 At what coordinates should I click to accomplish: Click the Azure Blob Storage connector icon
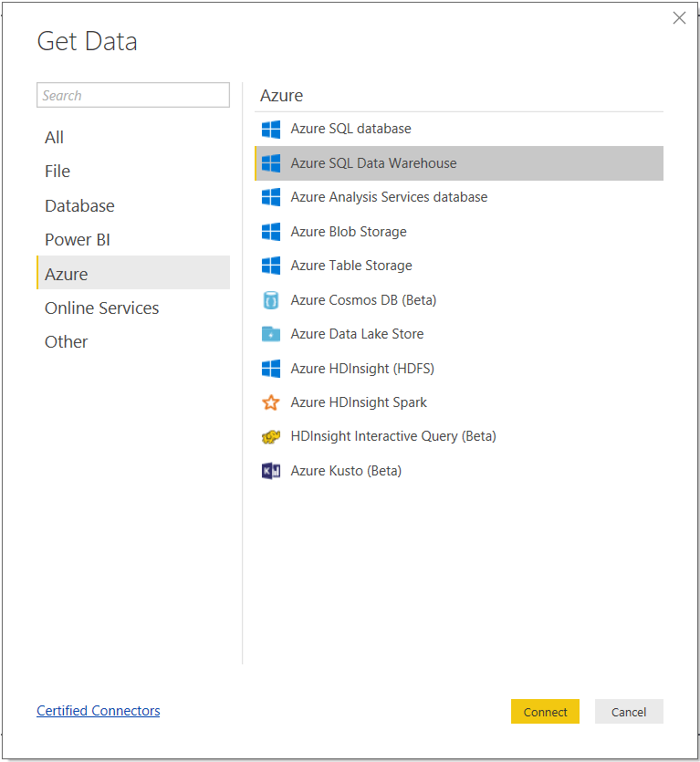(270, 231)
